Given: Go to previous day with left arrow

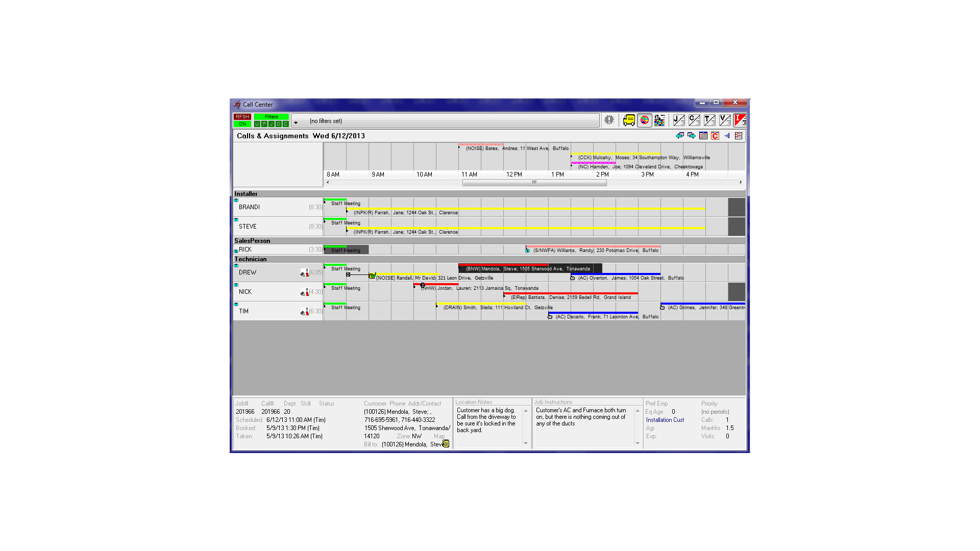Looking at the screenshot, I should [679, 136].
